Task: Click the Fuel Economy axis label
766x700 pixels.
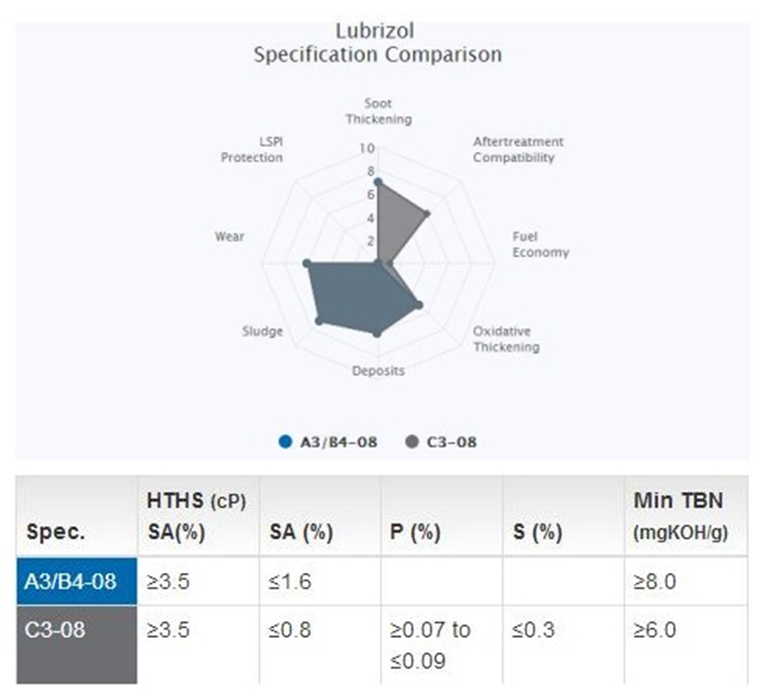Action: click(x=541, y=245)
